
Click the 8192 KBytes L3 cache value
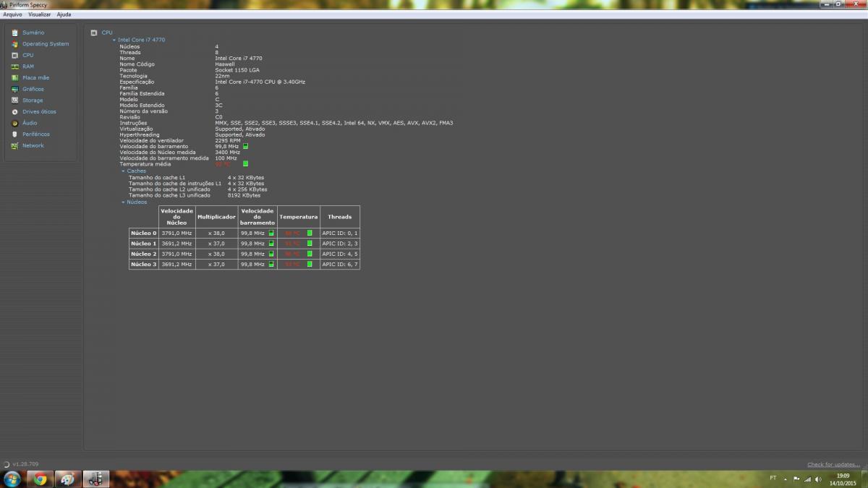[244, 195]
